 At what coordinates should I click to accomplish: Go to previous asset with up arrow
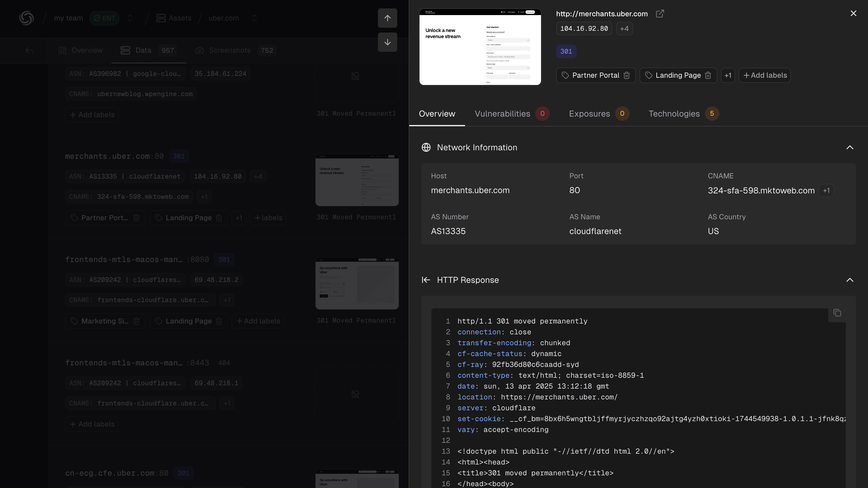tap(388, 18)
